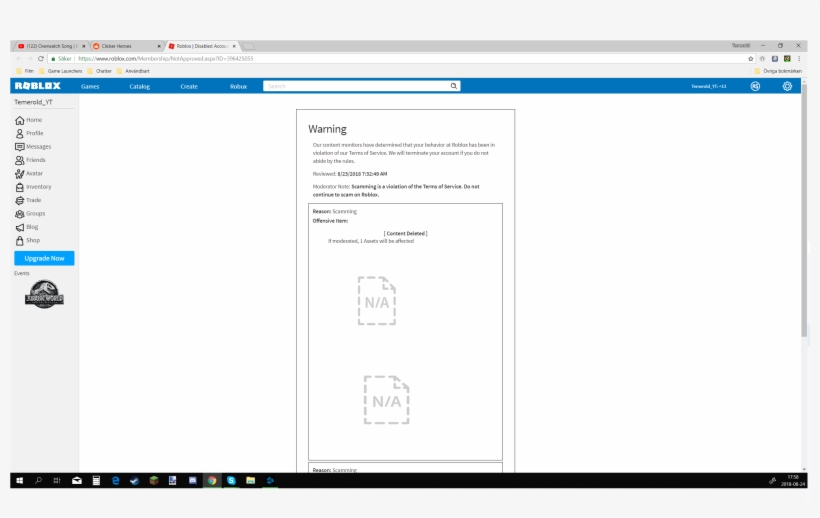Open the Robux menu item
This screenshot has width=820, height=518.
238,86
